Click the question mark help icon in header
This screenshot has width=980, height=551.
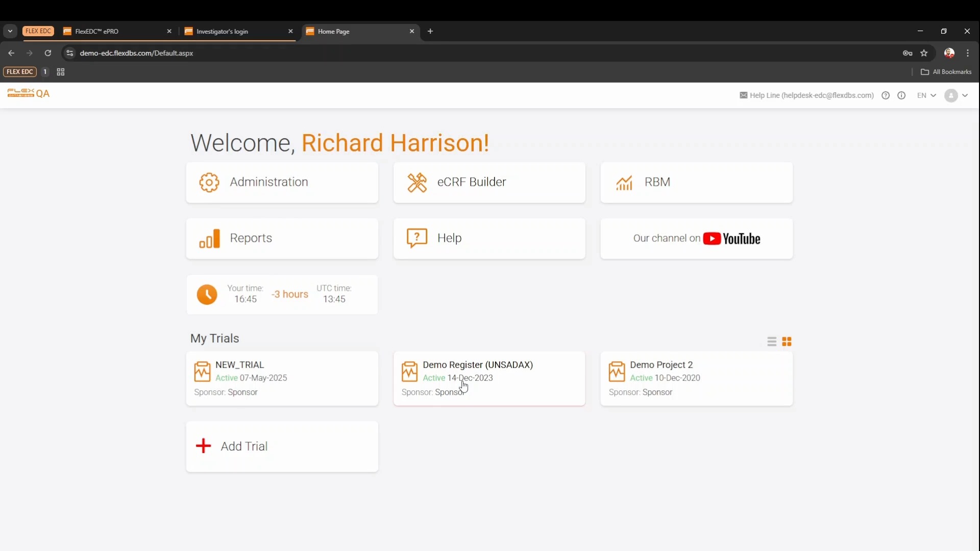pos(886,95)
